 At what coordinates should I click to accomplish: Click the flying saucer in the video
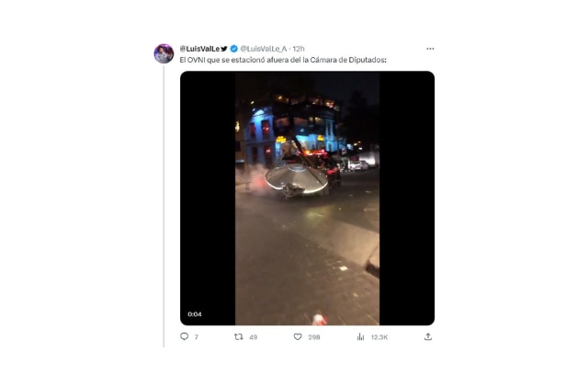(297, 180)
